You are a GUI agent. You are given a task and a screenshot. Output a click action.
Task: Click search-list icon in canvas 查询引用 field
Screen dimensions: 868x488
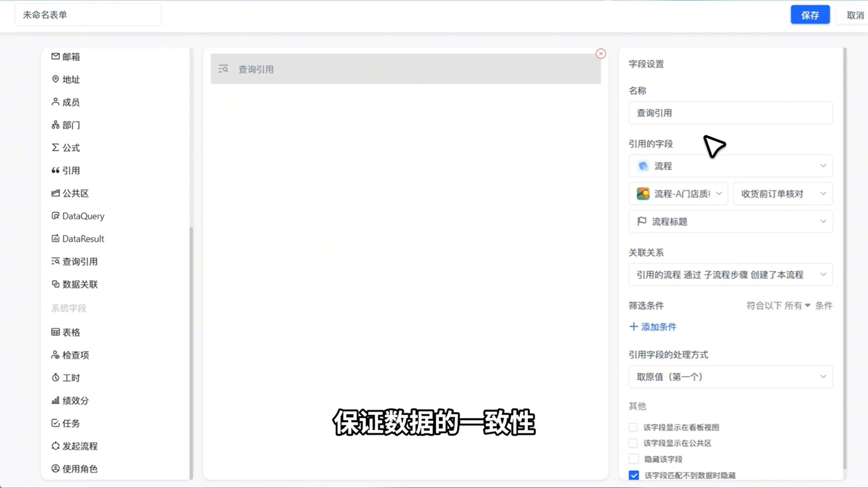tap(224, 69)
